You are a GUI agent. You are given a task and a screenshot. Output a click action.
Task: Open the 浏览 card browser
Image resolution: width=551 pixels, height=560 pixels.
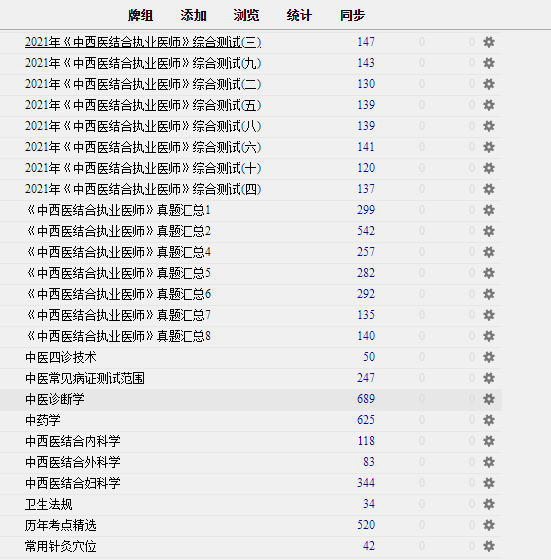[246, 15]
